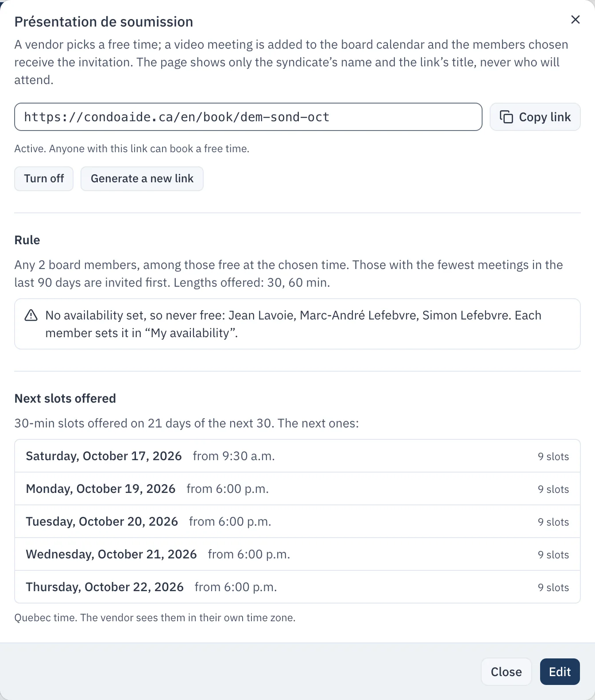595x700 pixels.
Task: Click the Copy link button
Action: 535,117
